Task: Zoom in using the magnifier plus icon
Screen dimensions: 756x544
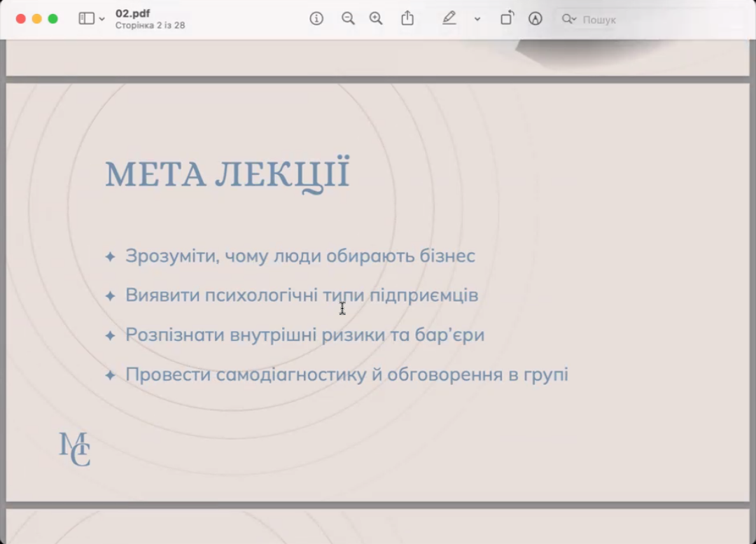Action: coord(375,19)
